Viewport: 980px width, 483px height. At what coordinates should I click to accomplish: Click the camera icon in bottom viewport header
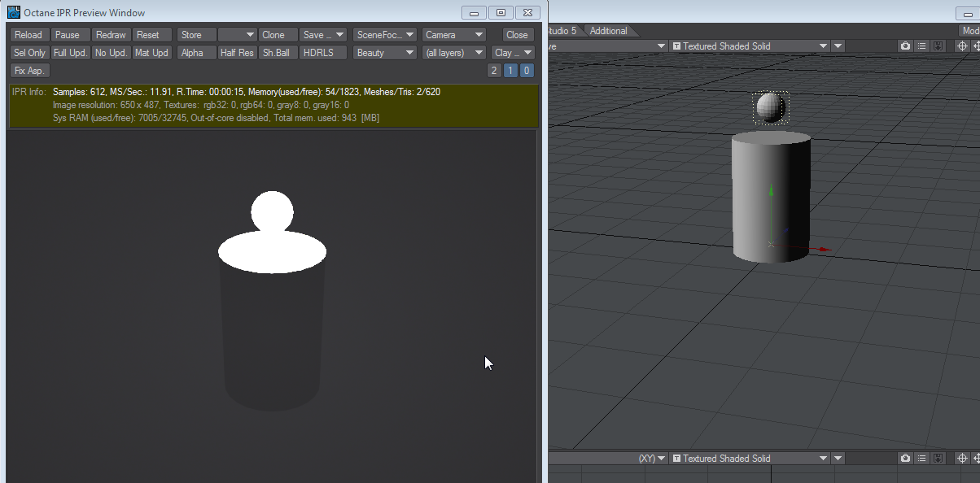coord(905,459)
